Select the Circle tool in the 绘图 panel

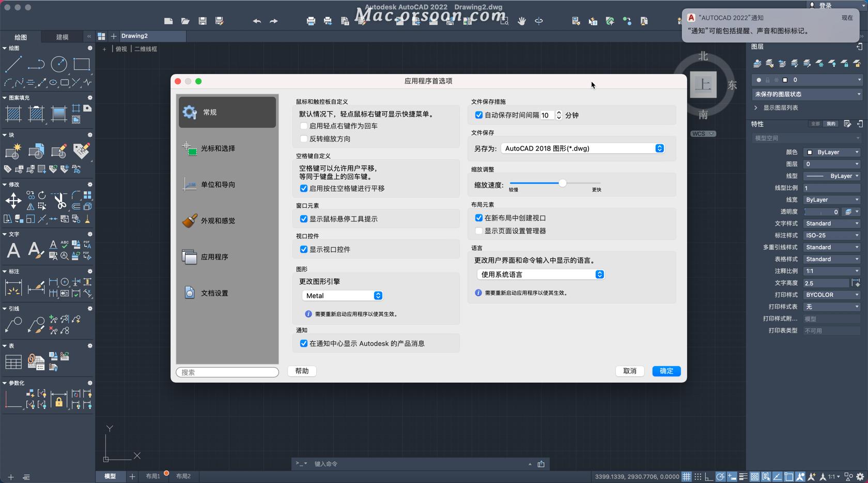tap(57, 64)
